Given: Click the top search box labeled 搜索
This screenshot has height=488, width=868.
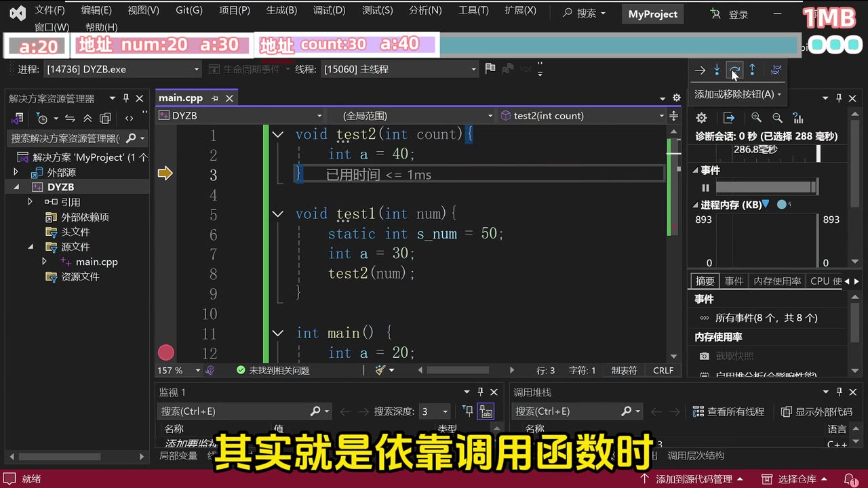Looking at the screenshot, I should tap(585, 14).
